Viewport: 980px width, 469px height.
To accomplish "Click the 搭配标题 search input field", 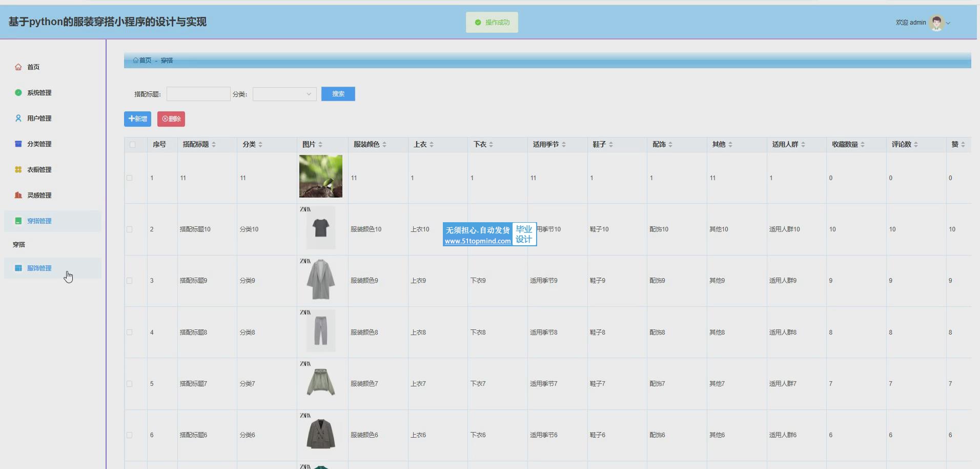I will point(198,94).
